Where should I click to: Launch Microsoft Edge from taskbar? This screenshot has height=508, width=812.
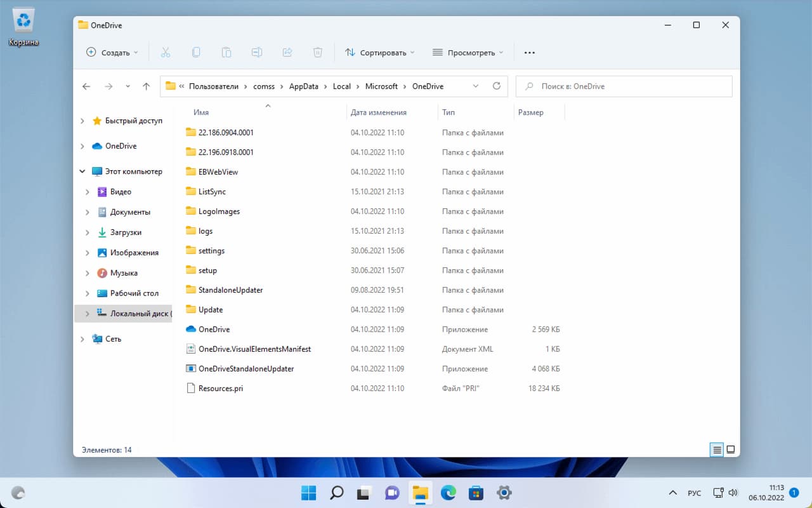coord(449,492)
